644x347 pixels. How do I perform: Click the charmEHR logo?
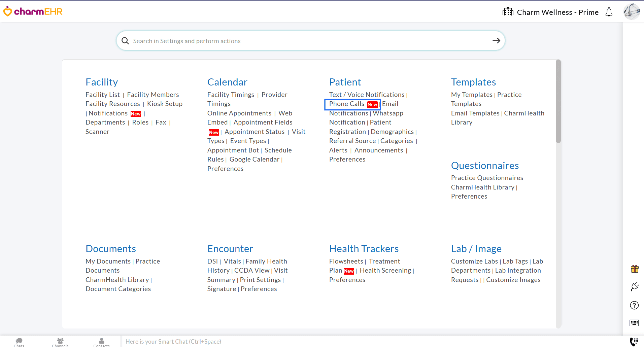point(33,12)
